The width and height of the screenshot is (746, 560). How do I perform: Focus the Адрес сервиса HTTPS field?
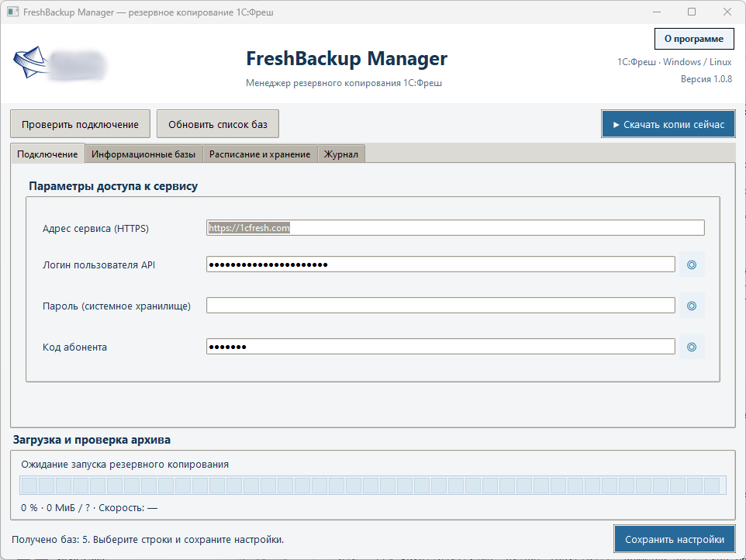coord(455,227)
